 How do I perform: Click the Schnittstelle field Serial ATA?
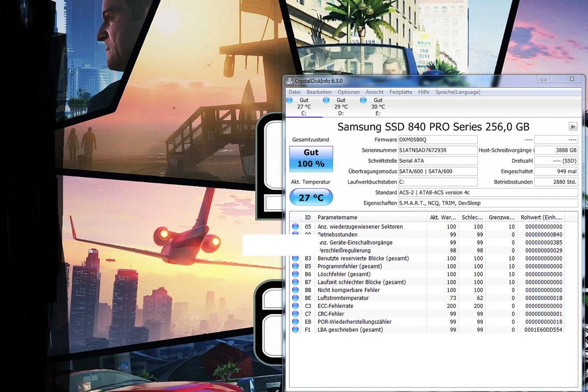[438, 161]
